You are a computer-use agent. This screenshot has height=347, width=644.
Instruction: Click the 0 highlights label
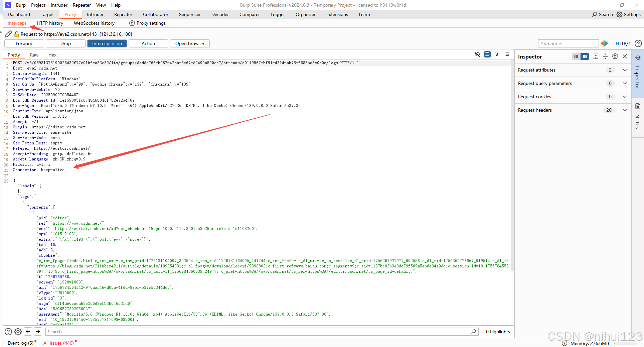tap(498, 332)
